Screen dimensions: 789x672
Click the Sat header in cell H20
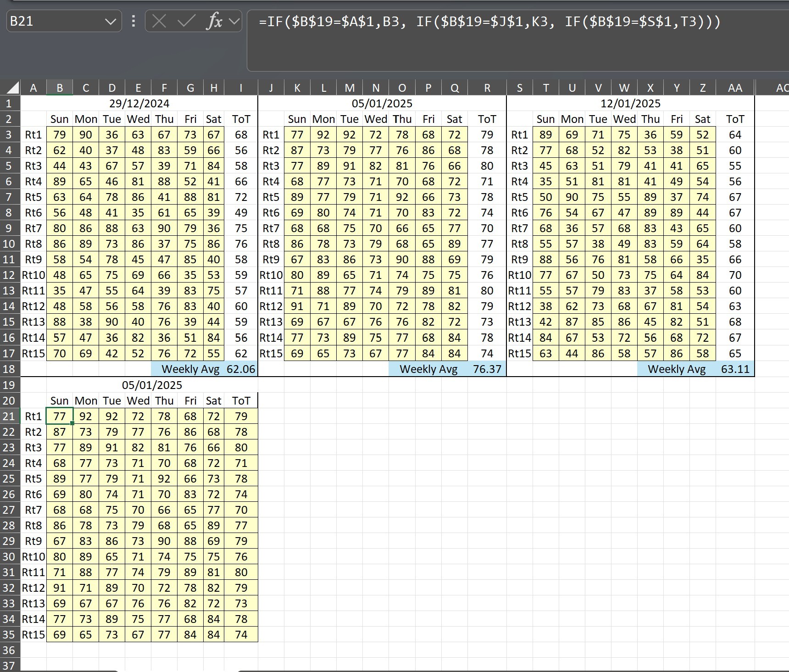214,400
